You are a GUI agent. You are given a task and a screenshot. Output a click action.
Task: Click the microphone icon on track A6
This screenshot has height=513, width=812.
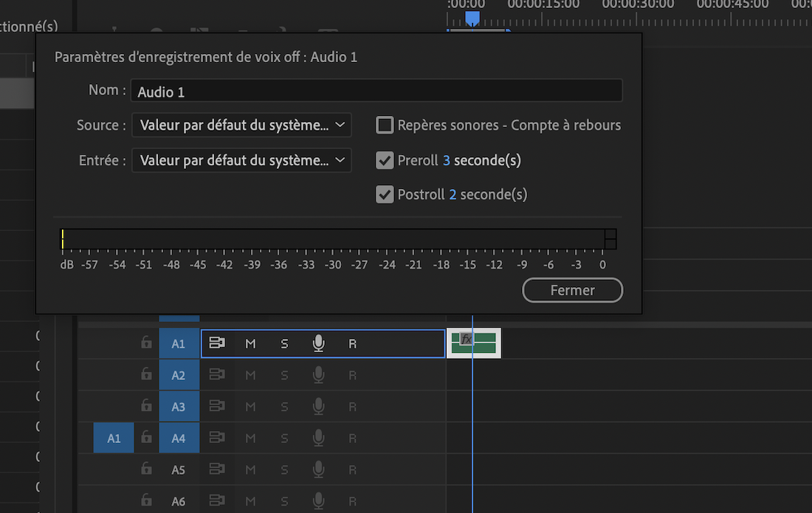point(318,501)
